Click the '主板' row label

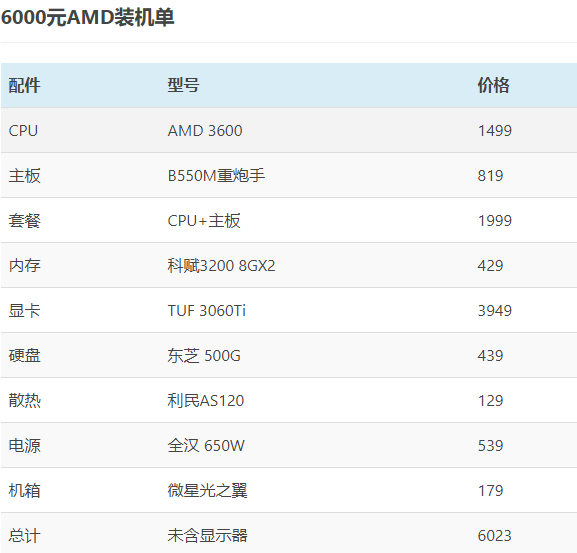pos(24,176)
